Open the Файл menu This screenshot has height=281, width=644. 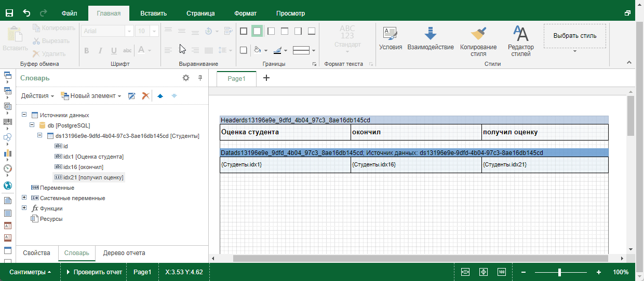[69, 13]
